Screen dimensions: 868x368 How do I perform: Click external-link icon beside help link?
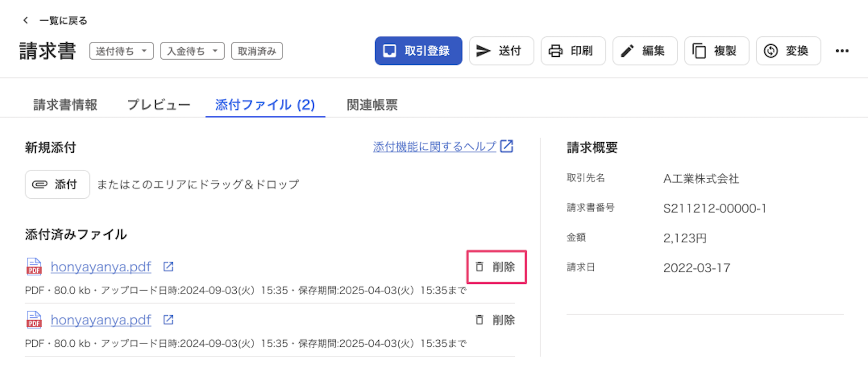coord(507,146)
